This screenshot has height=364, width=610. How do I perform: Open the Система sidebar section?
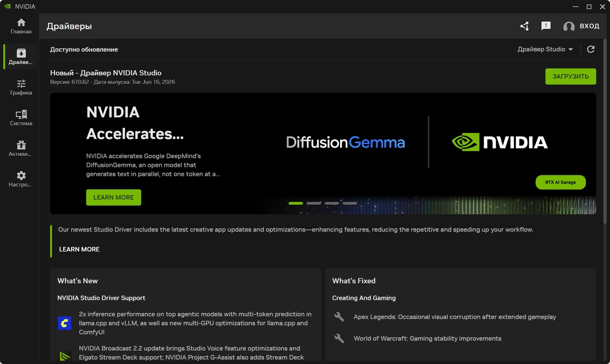(x=21, y=118)
